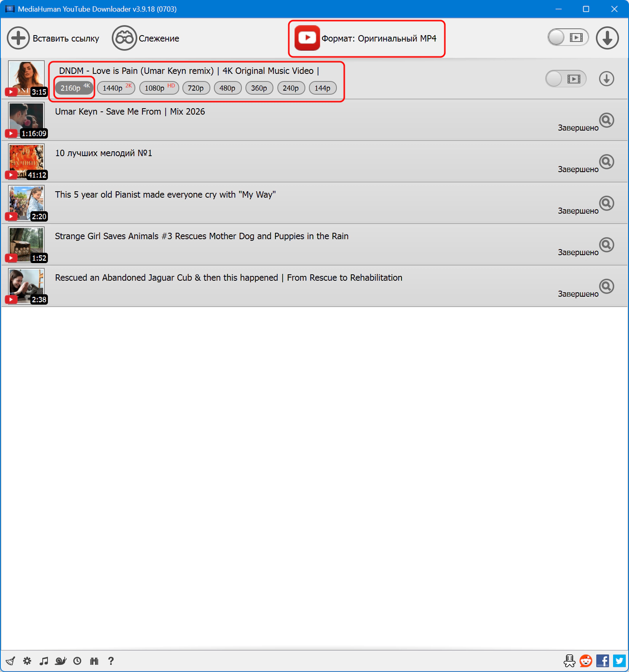Open the Формат: Оригинальный MP4 dropdown
This screenshot has height=672, width=629.
pyautogui.click(x=366, y=38)
